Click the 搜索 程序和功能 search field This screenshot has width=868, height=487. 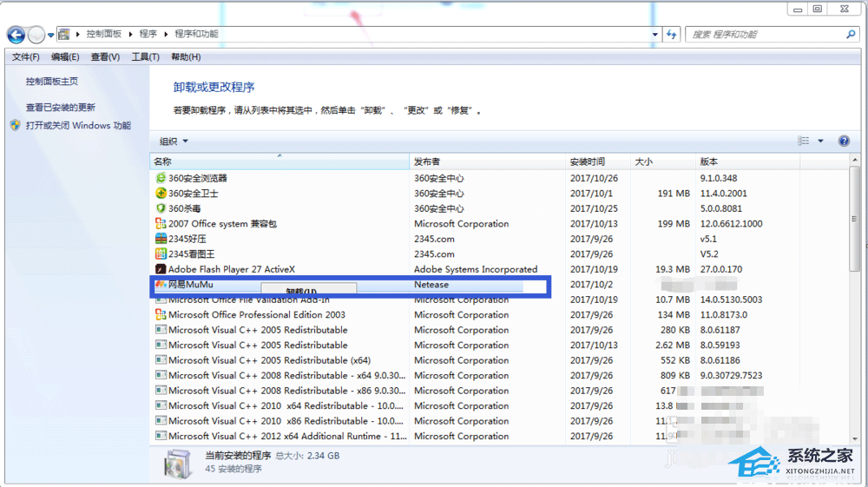[x=764, y=35]
